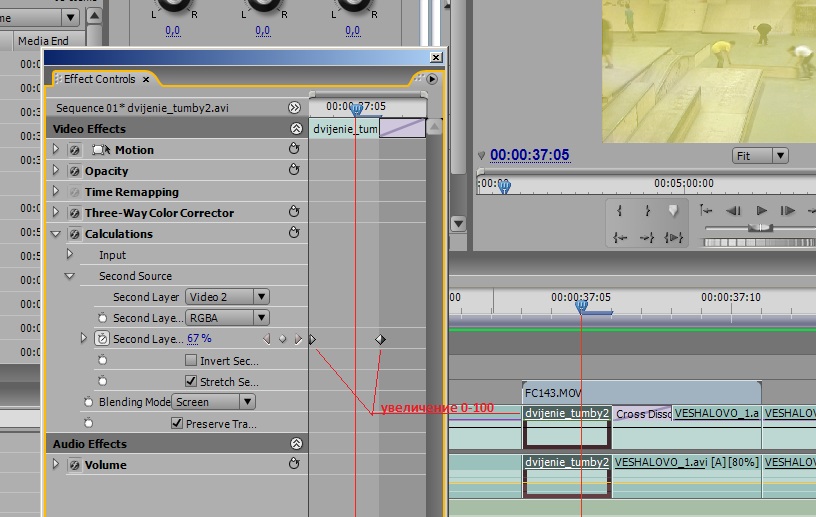Image resolution: width=816 pixels, height=517 pixels.
Task: Go to previous keyframe arrow
Action: pos(267,339)
